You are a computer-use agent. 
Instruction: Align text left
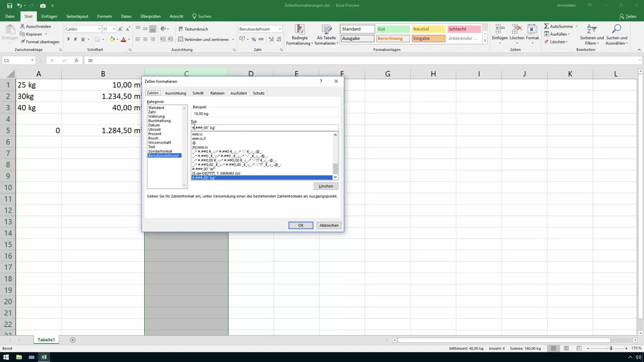(138, 39)
